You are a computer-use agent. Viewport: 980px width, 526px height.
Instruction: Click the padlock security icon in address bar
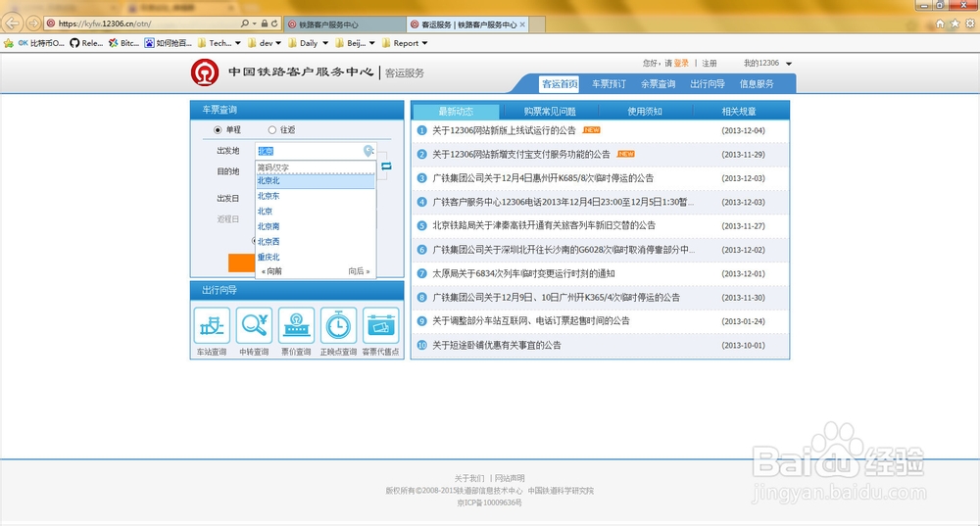point(265,24)
